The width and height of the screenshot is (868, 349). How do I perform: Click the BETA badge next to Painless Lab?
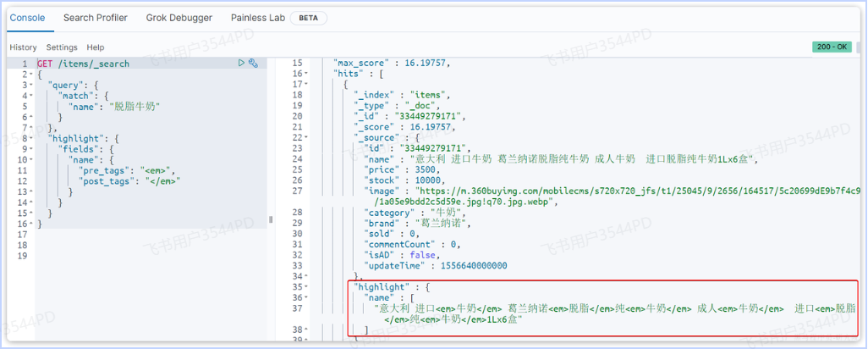click(x=308, y=18)
